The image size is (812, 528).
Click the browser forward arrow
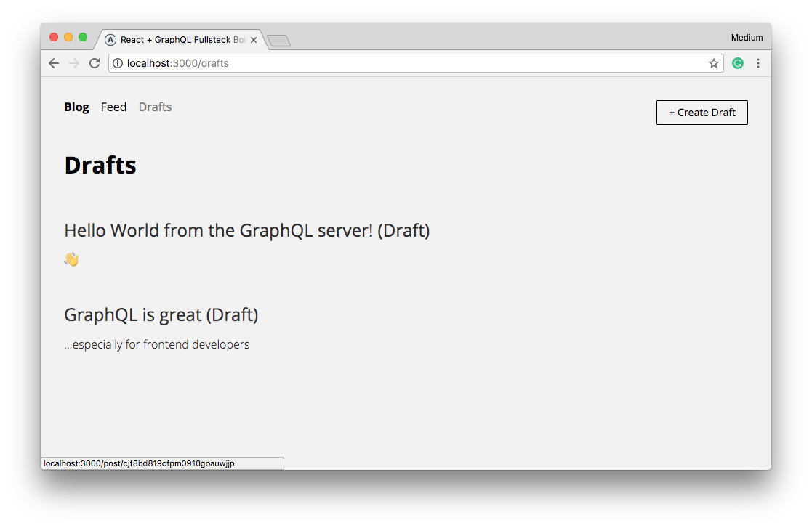coord(73,63)
